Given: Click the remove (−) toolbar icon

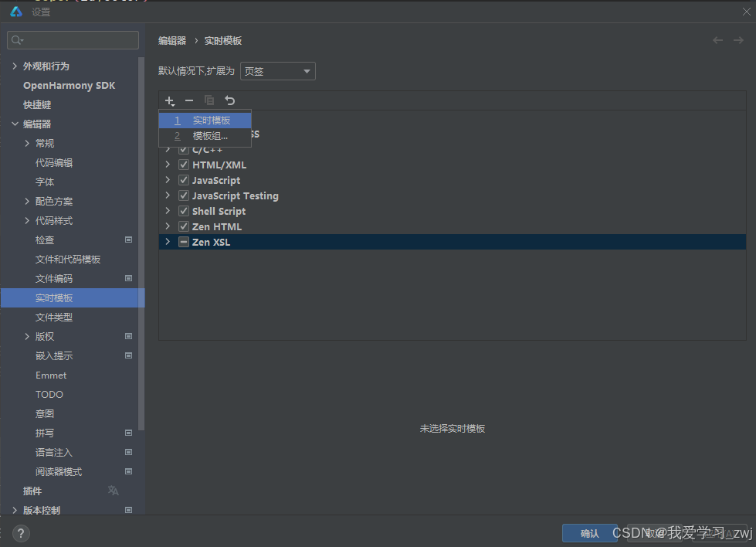Looking at the screenshot, I should (x=189, y=100).
